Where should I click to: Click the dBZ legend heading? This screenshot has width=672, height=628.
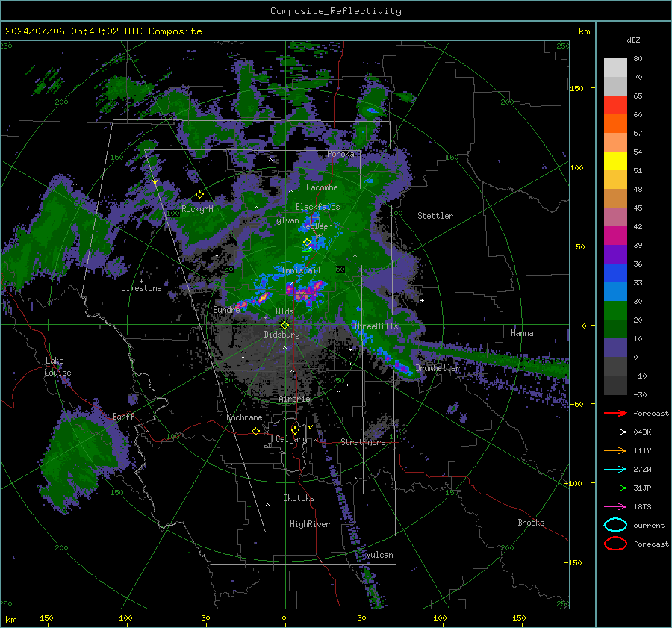[x=633, y=40]
